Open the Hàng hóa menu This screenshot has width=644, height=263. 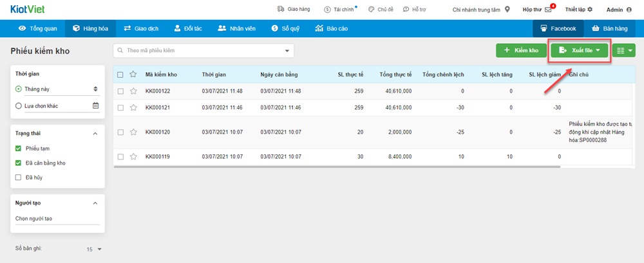[90, 28]
